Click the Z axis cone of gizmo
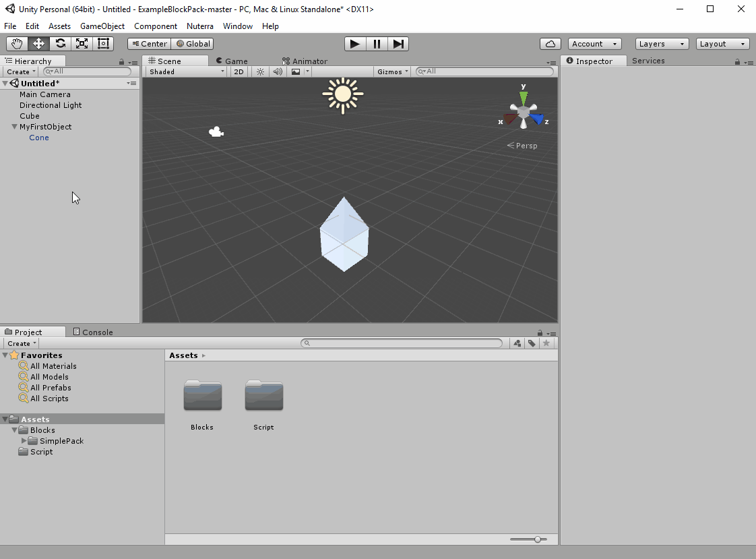The height and width of the screenshot is (559, 756). [536, 118]
